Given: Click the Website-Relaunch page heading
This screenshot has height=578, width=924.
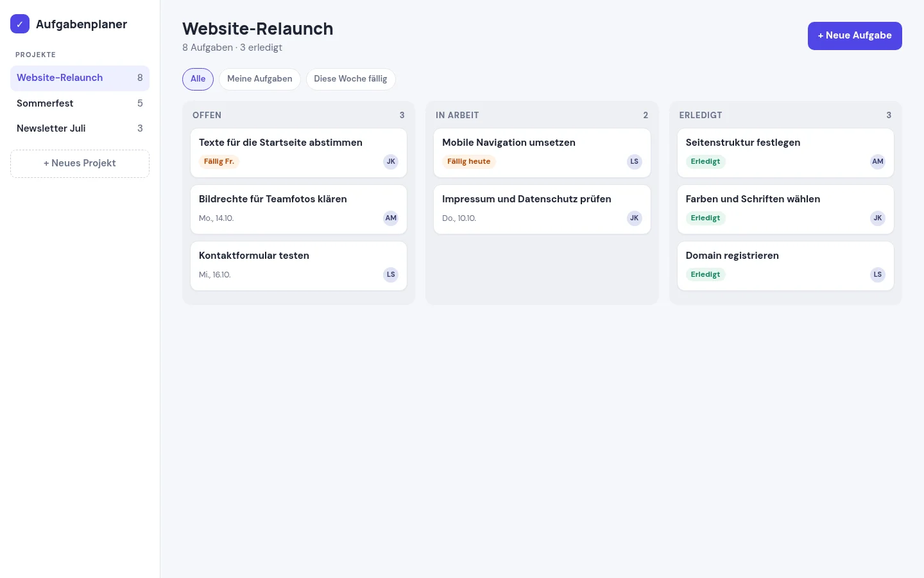Looking at the screenshot, I should 258,29.
